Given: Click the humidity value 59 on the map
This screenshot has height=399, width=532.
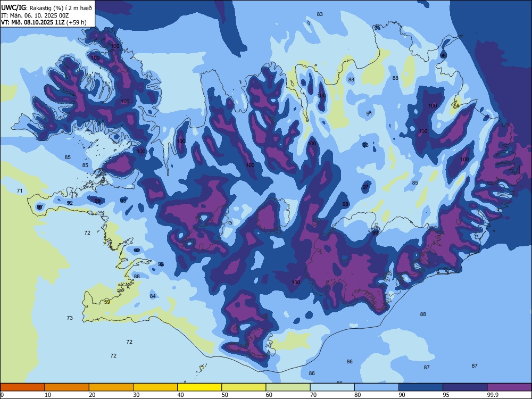Looking at the screenshot, I should [107, 302].
